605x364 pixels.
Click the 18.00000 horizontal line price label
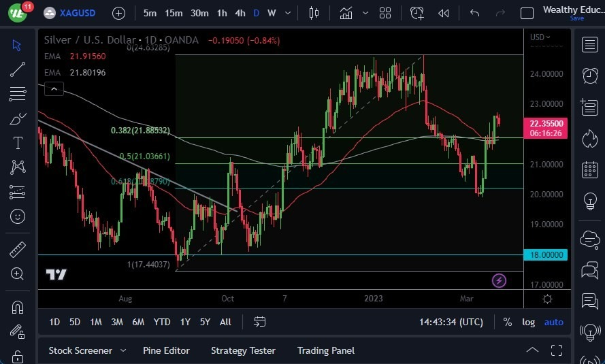pos(546,254)
